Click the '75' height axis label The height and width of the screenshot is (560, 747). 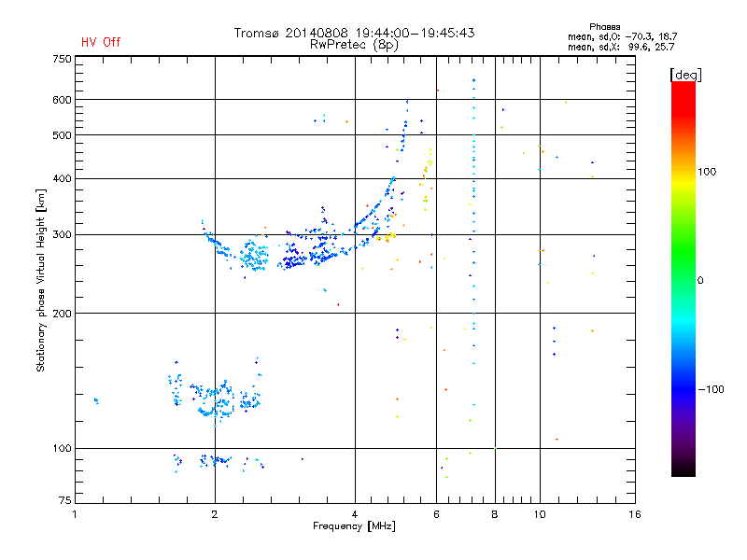65,500
